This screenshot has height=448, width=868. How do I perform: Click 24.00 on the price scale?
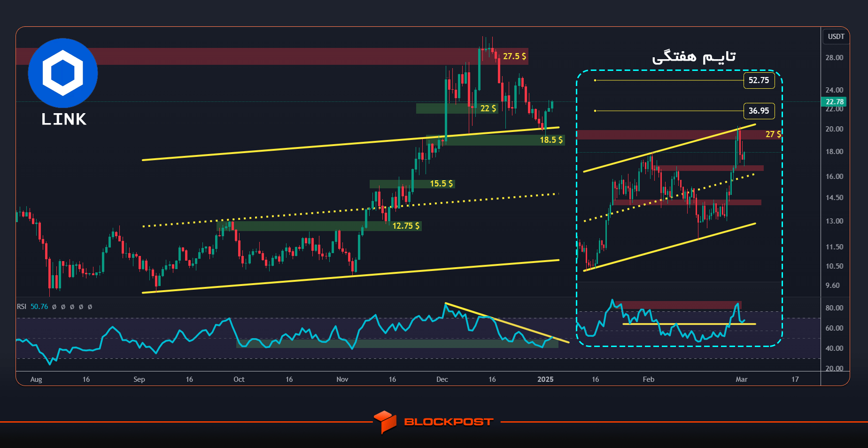[x=835, y=90]
